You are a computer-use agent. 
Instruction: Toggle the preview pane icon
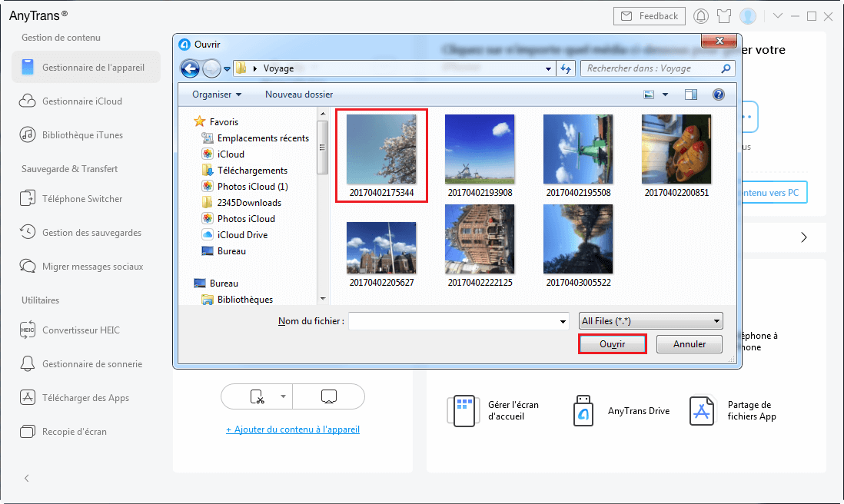[691, 94]
